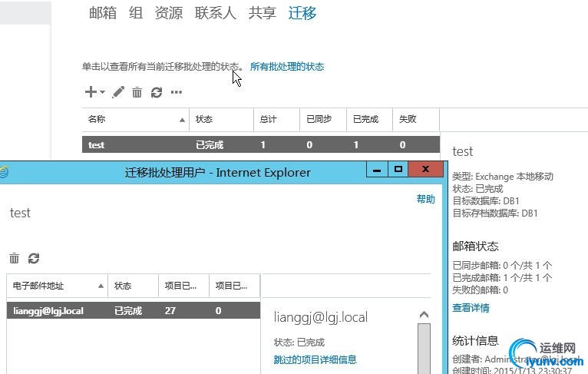Image resolution: width=588 pixels, height=374 pixels.
Task: Click the 邮箱状态 heading in details panel
Action: click(475, 247)
